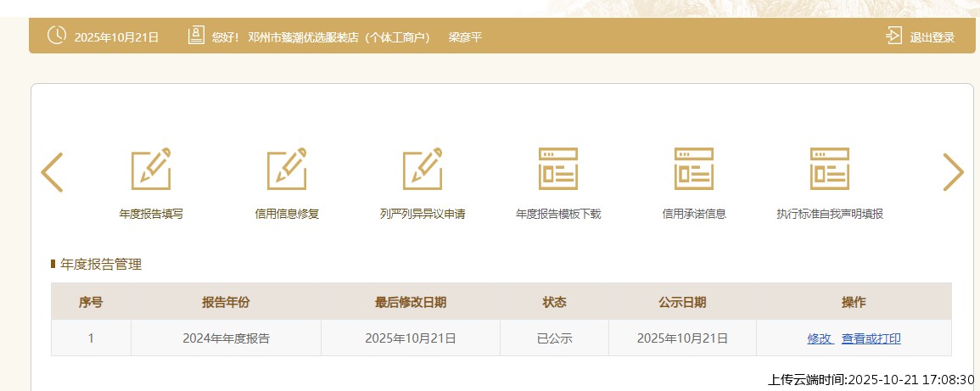The image size is (980, 391).
Task: Click the username 梁彦平 in the header
Action: click(x=465, y=37)
